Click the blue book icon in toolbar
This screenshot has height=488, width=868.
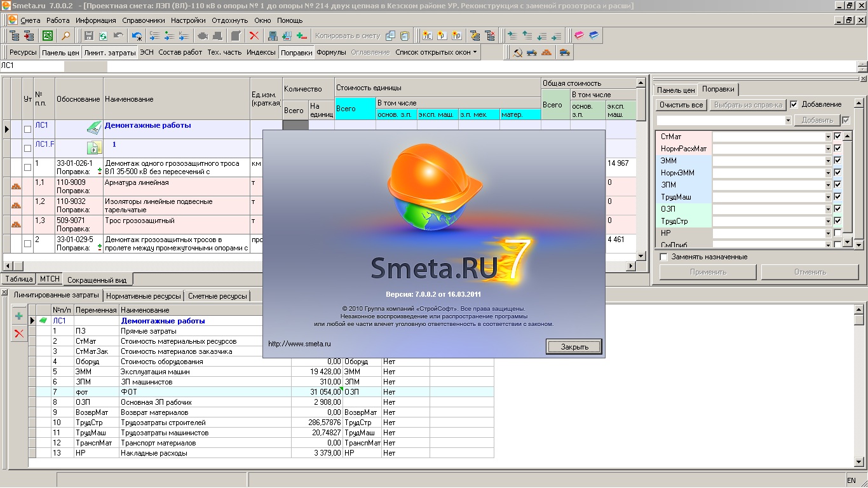594,36
